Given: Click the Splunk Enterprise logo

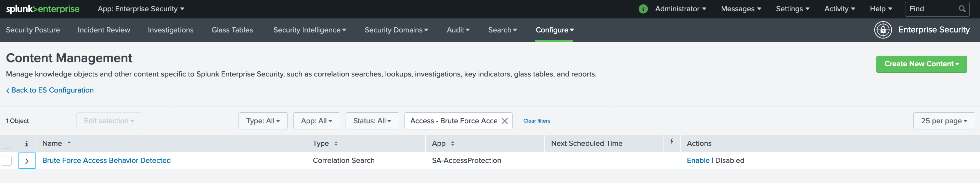Looking at the screenshot, I should click(x=43, y=9).
